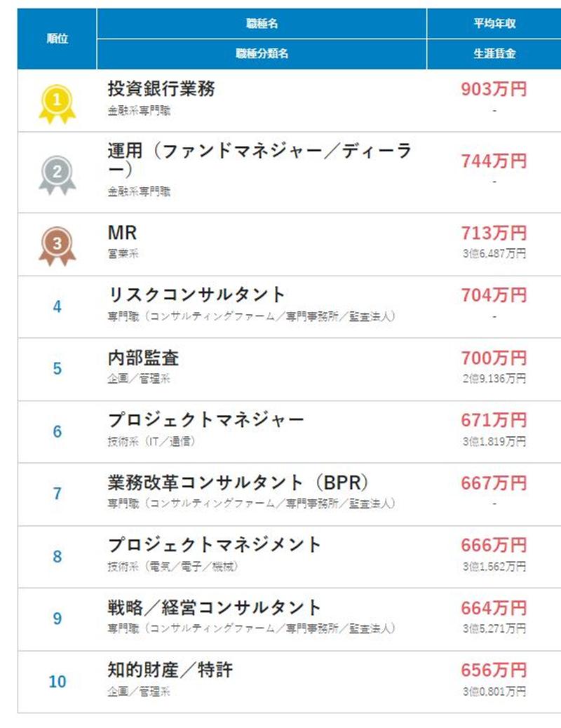Select 業務改革コンサルタント（BPR） job title
This screenshot has width=561, height=728.
point(238,483)
